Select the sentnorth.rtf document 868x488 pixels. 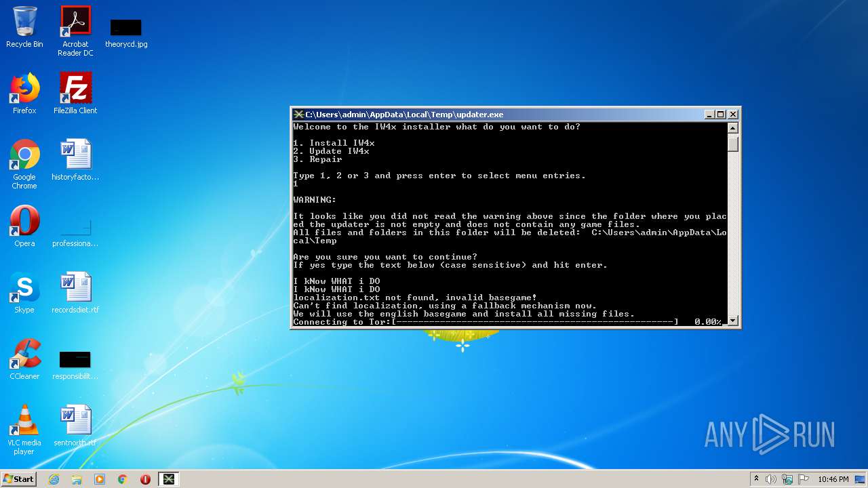(x=75, y=426)
